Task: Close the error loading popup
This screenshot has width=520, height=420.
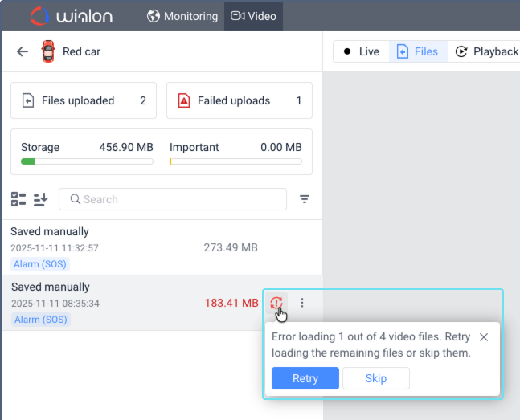Action: pyautogui.click(x=483, y=337)
